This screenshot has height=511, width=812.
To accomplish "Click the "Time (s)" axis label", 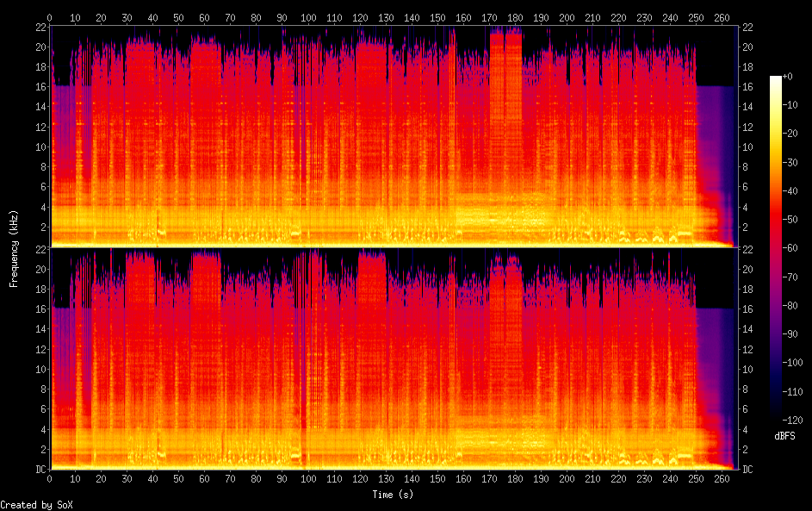I will pos(393,495).
